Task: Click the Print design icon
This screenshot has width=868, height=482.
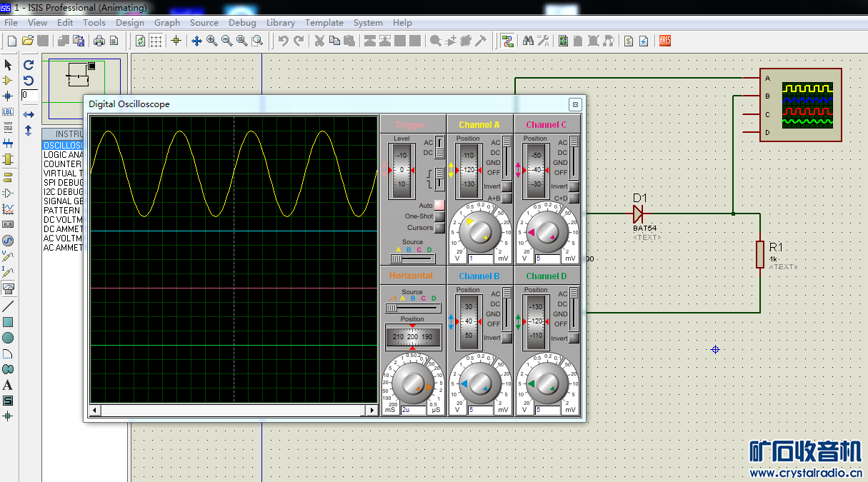Action: [x=99, y=41]
